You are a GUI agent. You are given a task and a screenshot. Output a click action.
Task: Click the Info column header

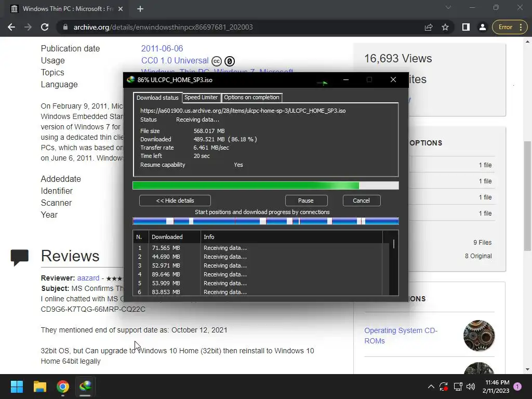pyautogui.click(x=291, y=237)
